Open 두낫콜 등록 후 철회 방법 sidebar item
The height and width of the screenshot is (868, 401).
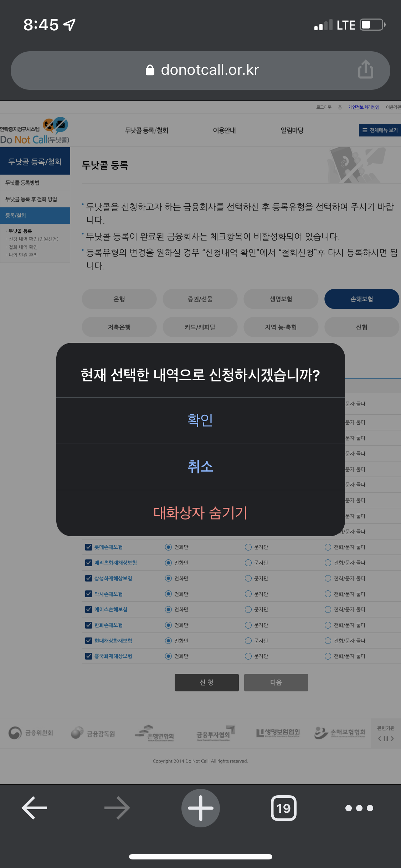coord(35,199)
